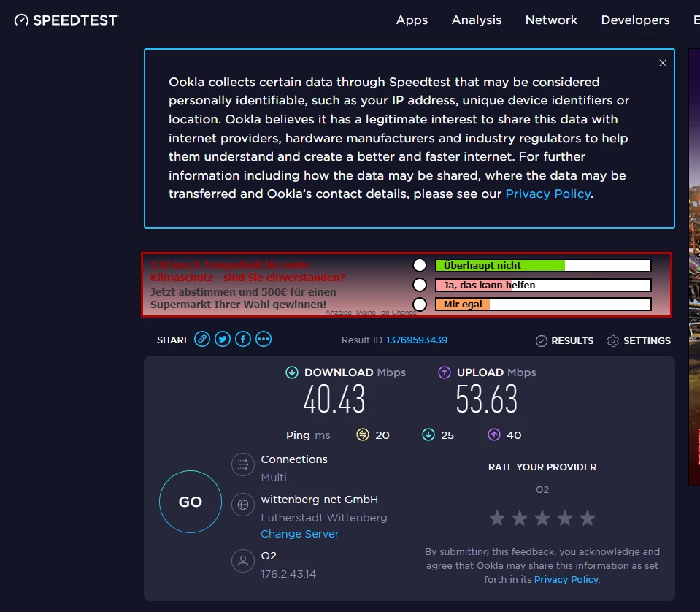700x612 pixels.
Task: Click the upload speed value 53.63
Action: point(487,399)
